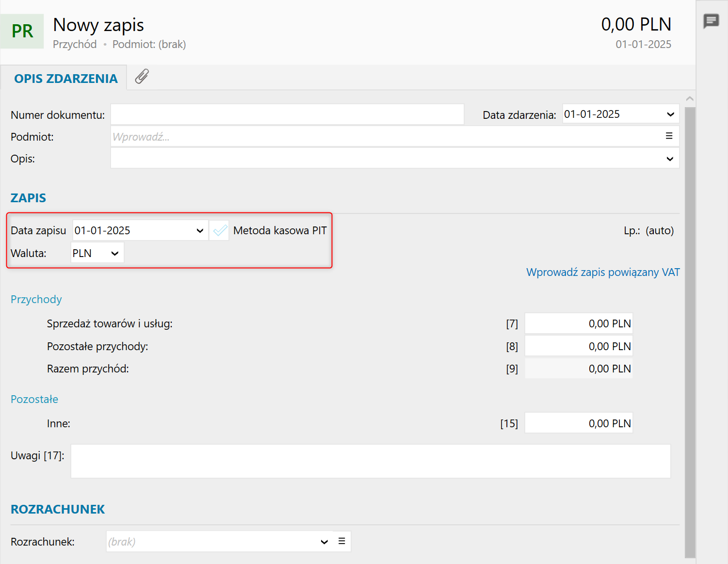Focus the Podmiot search field
Image resolution: width=728 pixels, height=564 pixels.
pyautogui.click(x=383, y=137)
